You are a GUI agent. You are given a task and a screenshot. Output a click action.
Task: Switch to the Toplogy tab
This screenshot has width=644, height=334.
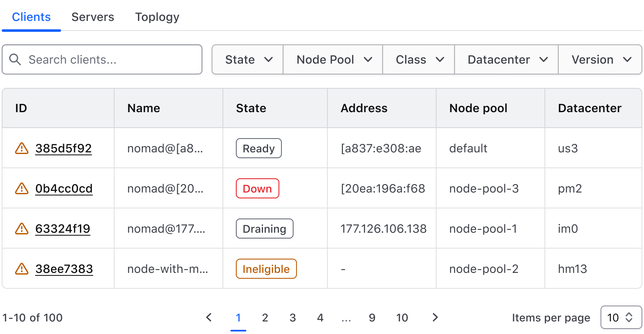pos(157,17)
